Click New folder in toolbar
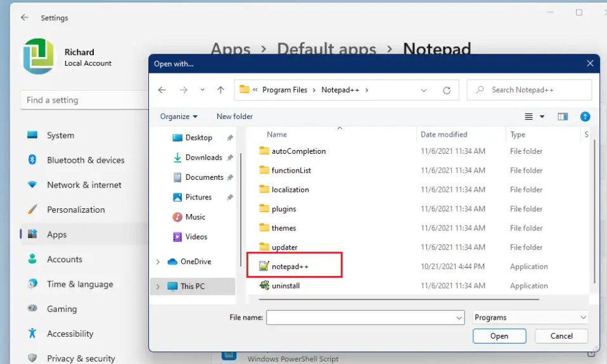Image resolution: width=607 pixels, height=364 pixels. pos(234,116)
